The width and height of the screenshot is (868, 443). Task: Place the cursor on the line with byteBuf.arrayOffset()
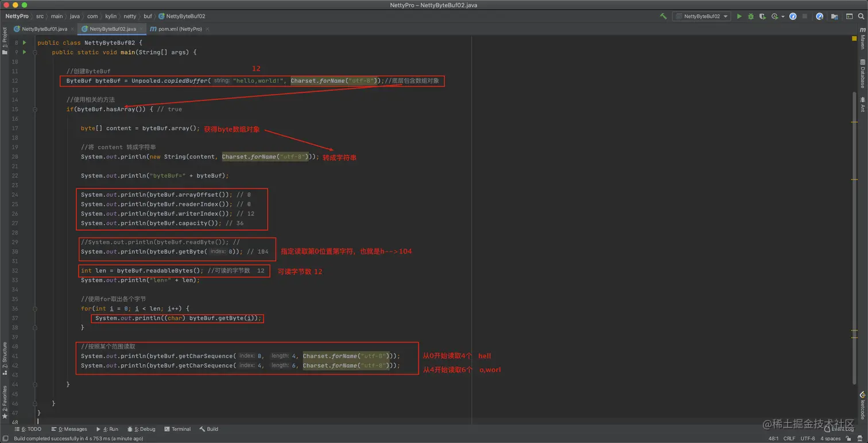(x=166, y=195)
